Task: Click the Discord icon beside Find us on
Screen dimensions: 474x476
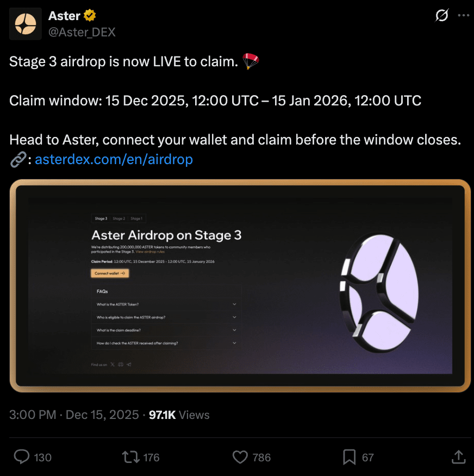Action: pos(120,365)
